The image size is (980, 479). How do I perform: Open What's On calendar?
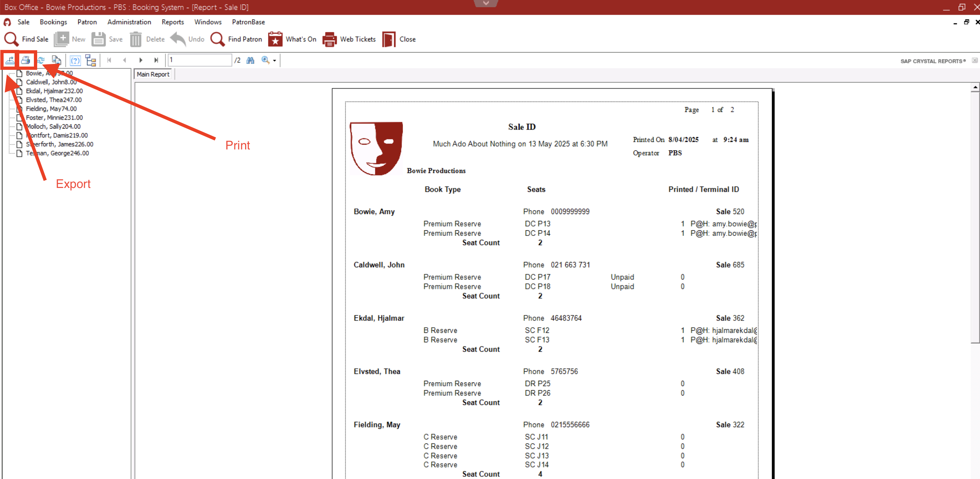click(x=292, y=39)
